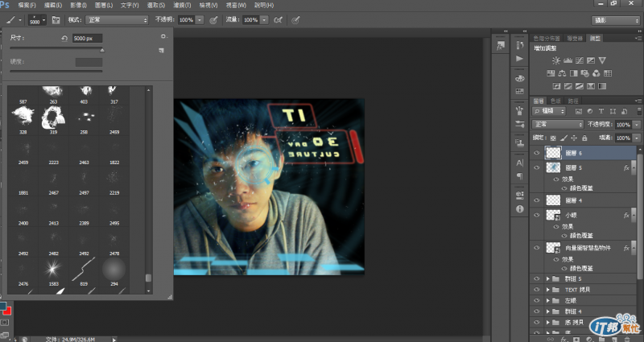644x342 pixels.
Task: Open 流量 flow dropdown arrow
Action: click(x=264, y=19)
